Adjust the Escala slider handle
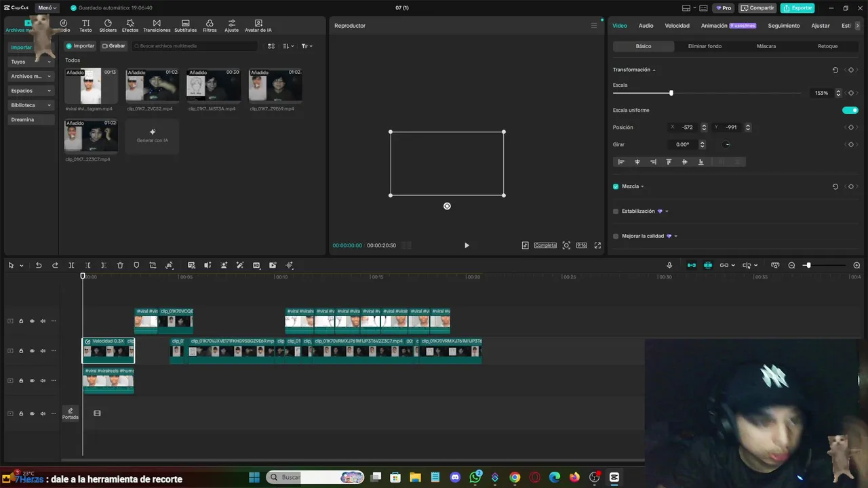The height and width of the screenshot is (488, 868). tap(671, 93)
